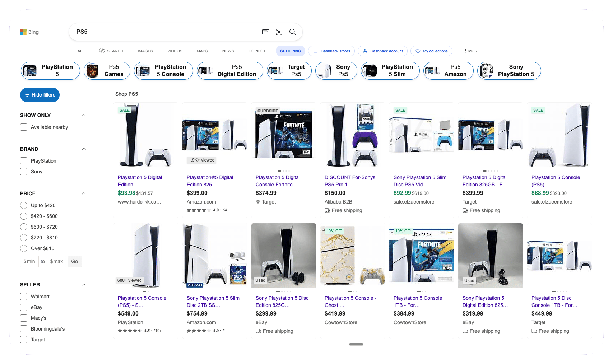This screenshot has height=364, width=613.
Task: Click the Cashback stores chip
Action: pos(331,51)
